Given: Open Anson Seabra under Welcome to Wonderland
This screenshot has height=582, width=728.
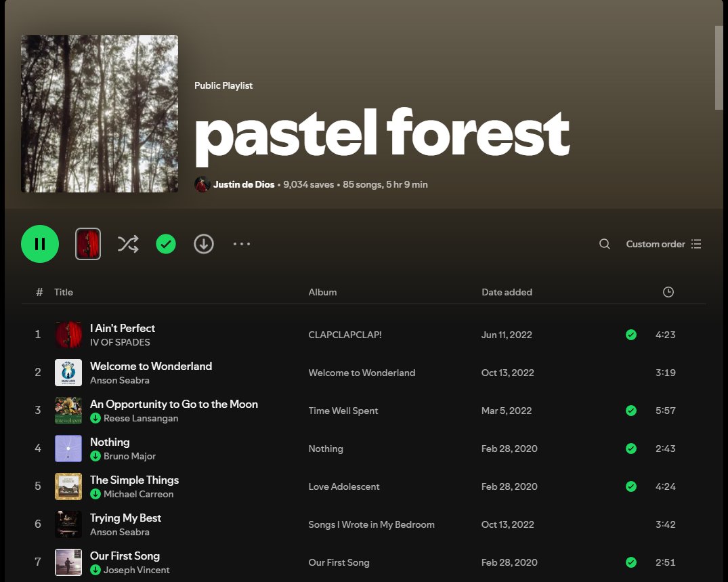Looking at the screenshot, I should click(x=120, y=380).
